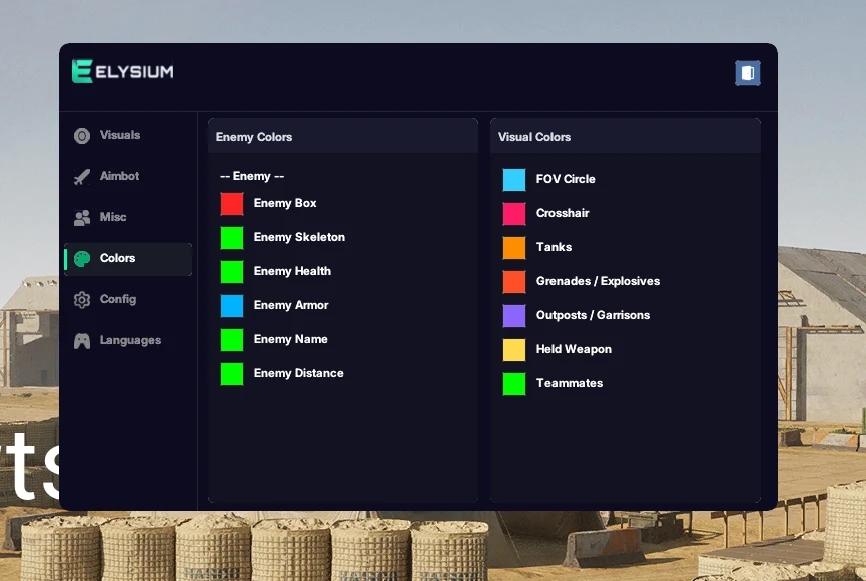Click the Enemy Skeleton label

(x=299, y=237)
